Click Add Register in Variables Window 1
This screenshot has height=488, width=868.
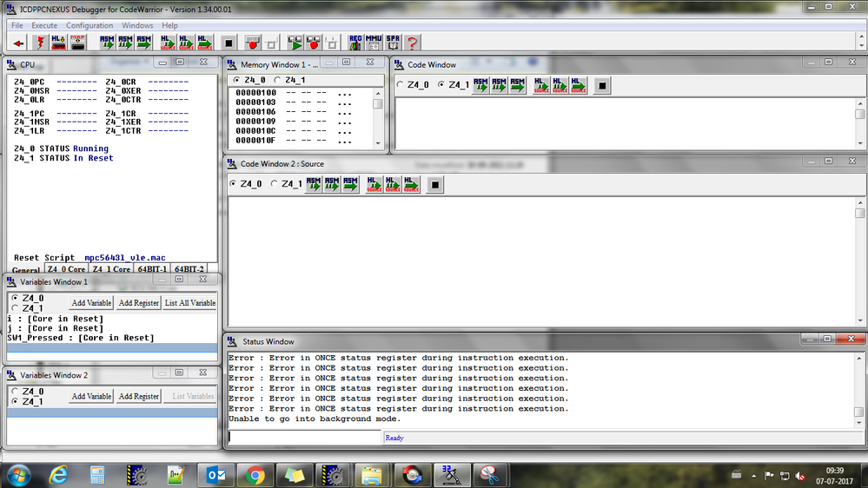click(138, 303)
